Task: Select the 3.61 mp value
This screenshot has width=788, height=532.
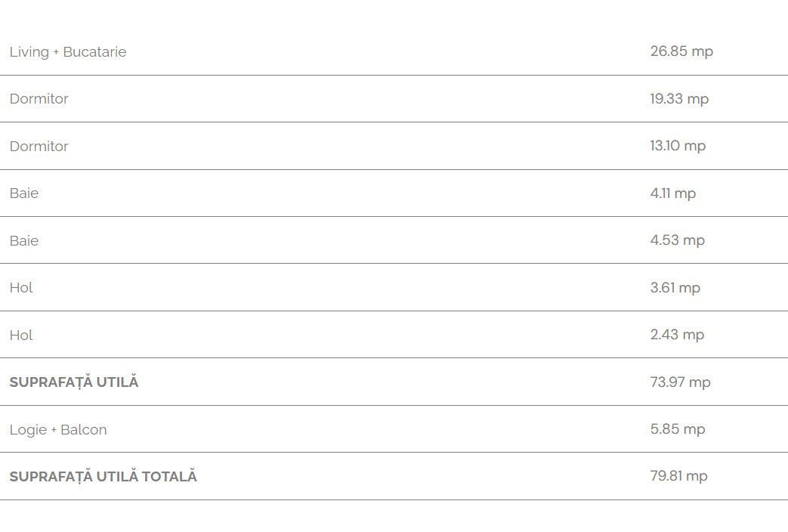Action: point(675,288)
